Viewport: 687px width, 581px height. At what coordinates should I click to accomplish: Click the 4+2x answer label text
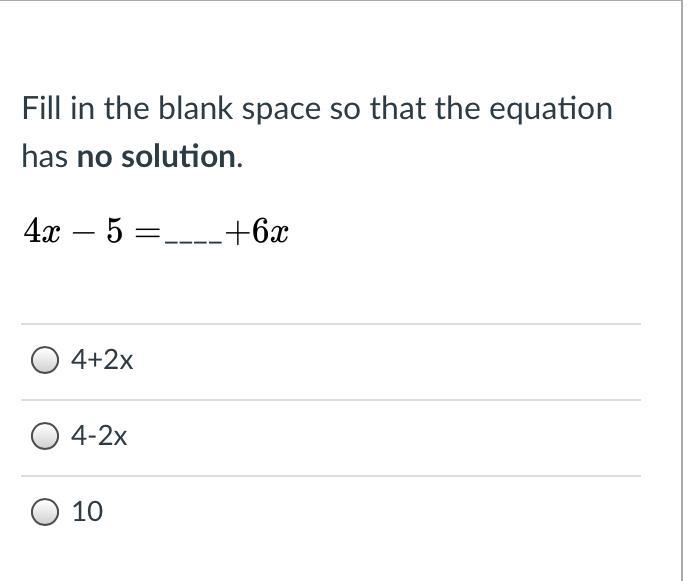click(x=102, y=360)
